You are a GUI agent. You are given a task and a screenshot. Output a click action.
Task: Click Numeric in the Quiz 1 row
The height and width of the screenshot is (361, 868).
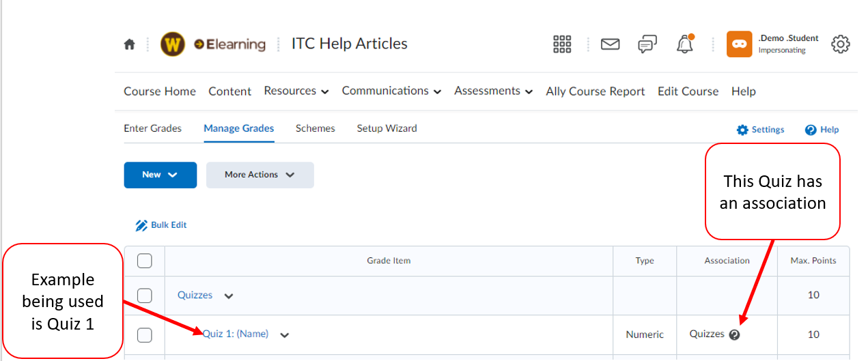point(645,335)
